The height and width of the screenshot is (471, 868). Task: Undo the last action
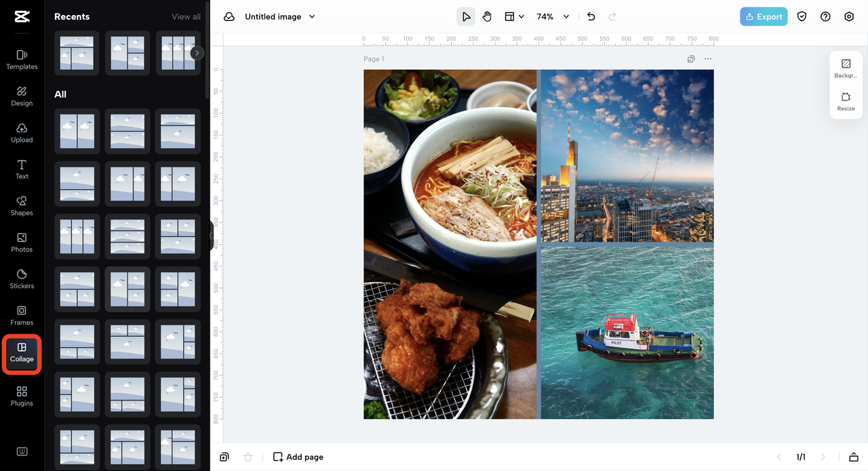(591, 16)
